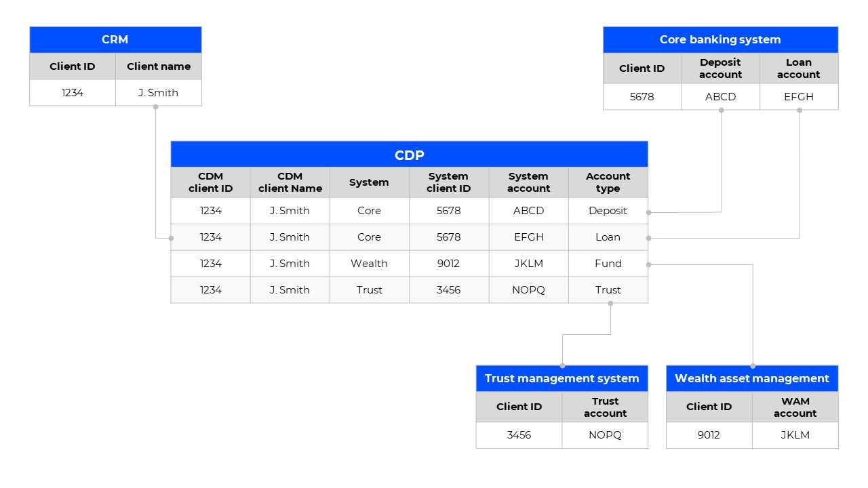Click the CDP table title header

[409, 155]
